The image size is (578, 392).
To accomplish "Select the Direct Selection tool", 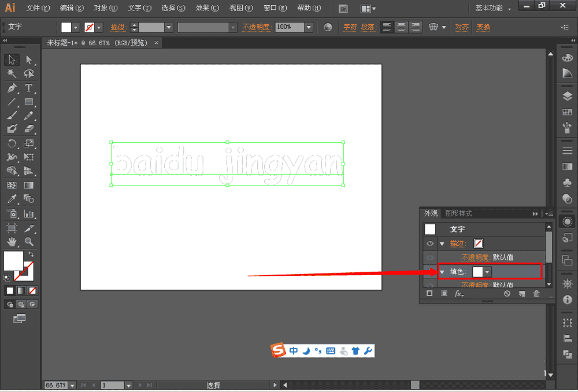I will pyautogui.click(x=28, y=60).
